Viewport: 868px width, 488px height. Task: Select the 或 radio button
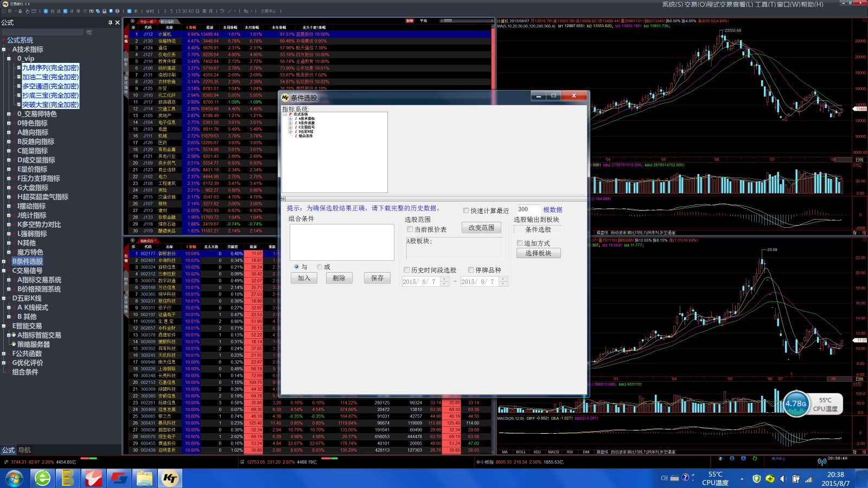[320, 267]
